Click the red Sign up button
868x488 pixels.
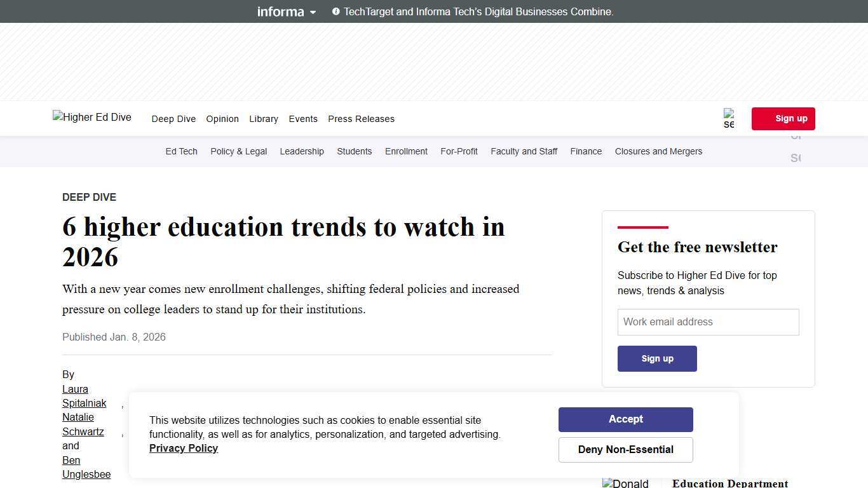pyautogui.click(x=783, y=118)
